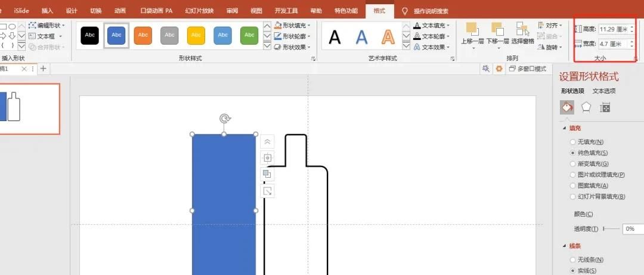Switch to the 插入 insert tab
The image size is (644, 275).
tap(47, 11)
